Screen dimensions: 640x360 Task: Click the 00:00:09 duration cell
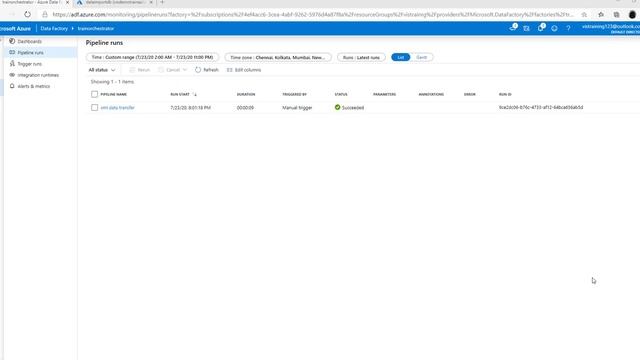click(x=245, y=108)
